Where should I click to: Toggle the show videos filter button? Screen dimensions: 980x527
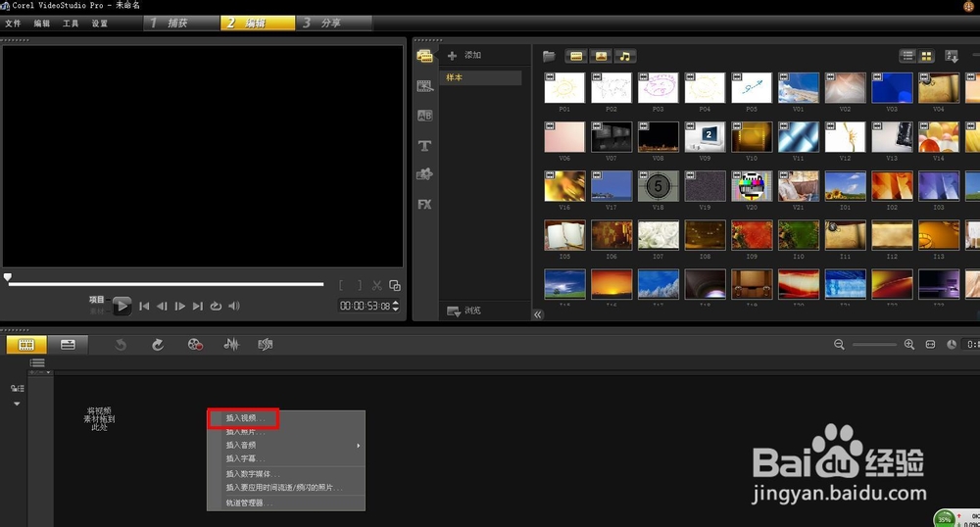tap(576, 56)
